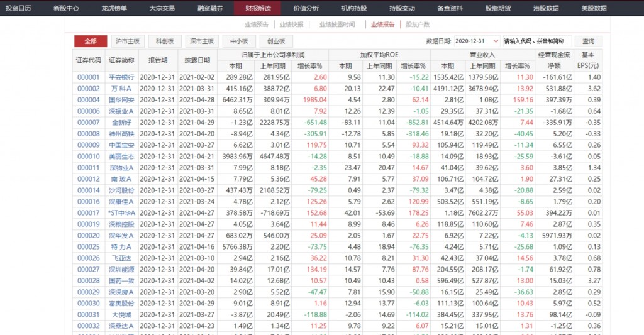Open the 龙虎榜单 menu item
644x335 pixels.
pos(114,8)
